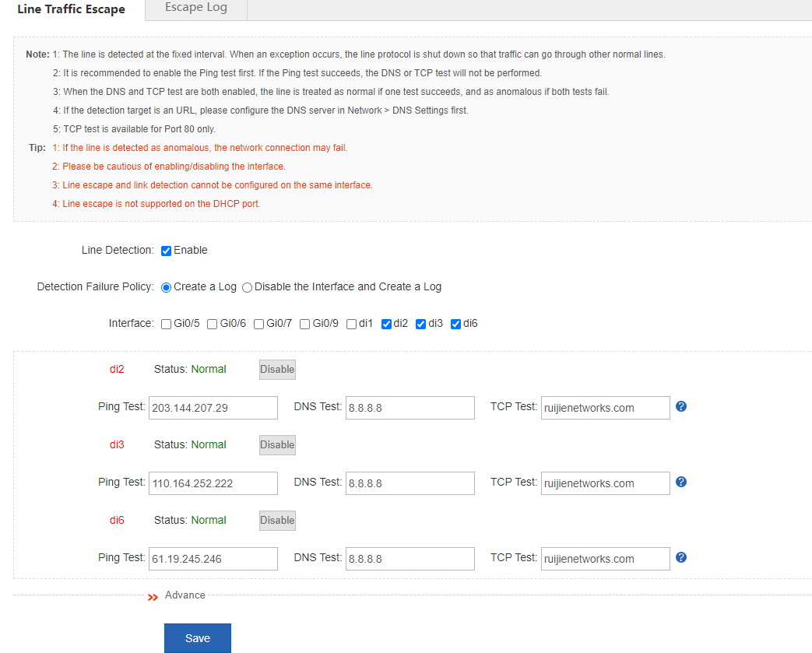
Task: Expand the Advance section
Action: point(177,595)
